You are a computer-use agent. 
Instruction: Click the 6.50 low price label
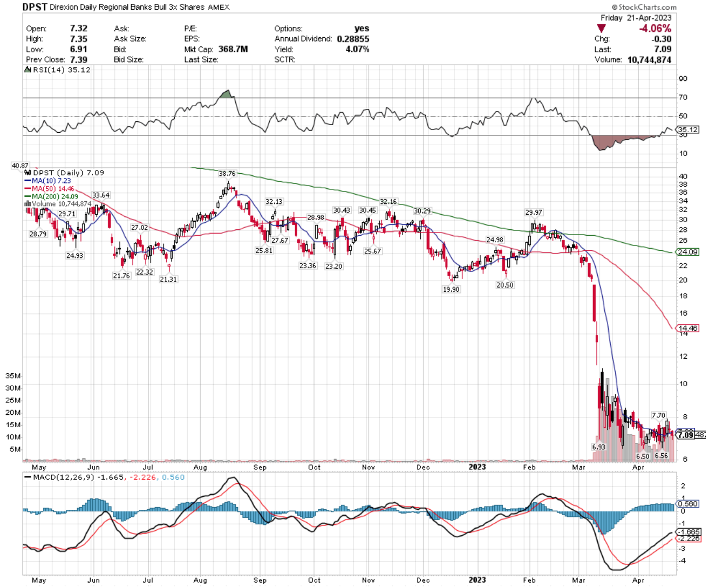[643, 456]
